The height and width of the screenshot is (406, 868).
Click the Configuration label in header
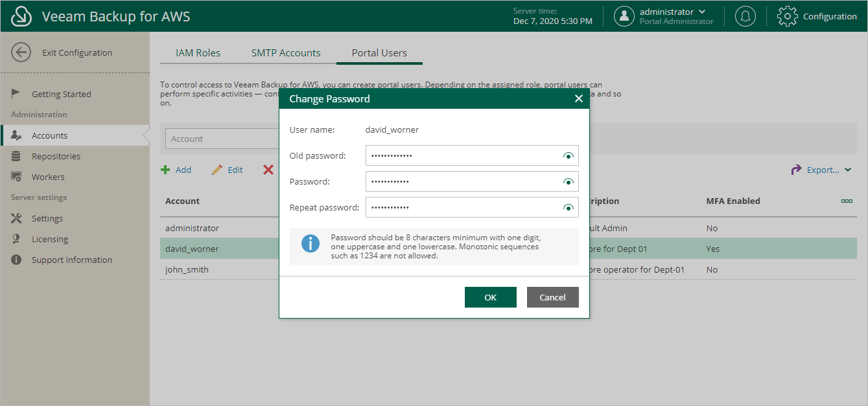pos(830,16)
